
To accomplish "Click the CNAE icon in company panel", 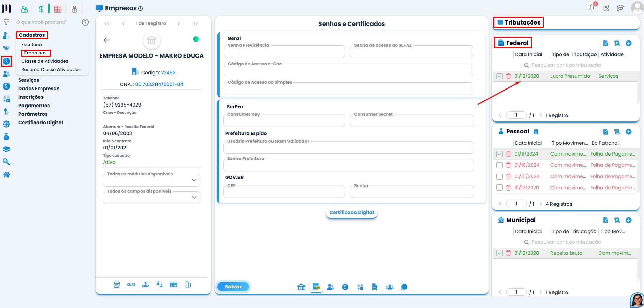I will tap(131, 285).
